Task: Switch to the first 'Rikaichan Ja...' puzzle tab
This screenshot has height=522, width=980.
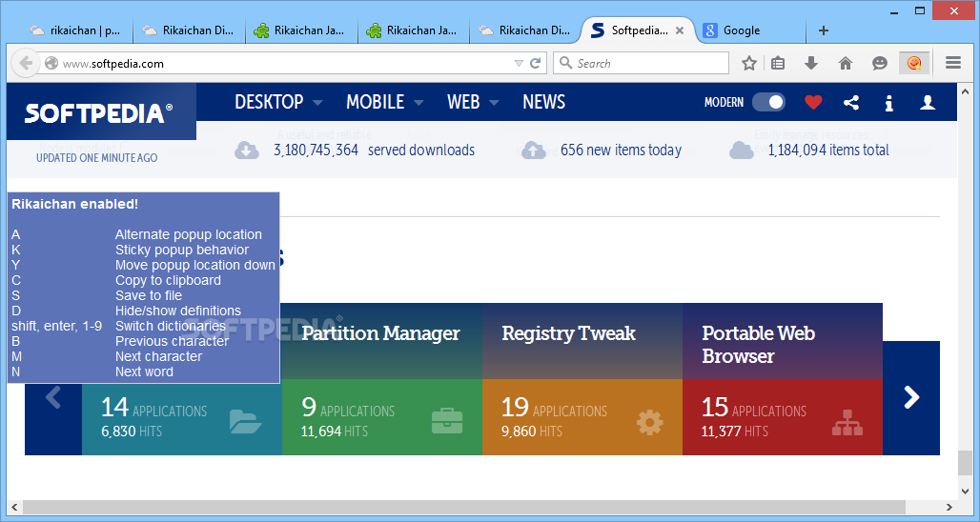Action: click(302, 30)
